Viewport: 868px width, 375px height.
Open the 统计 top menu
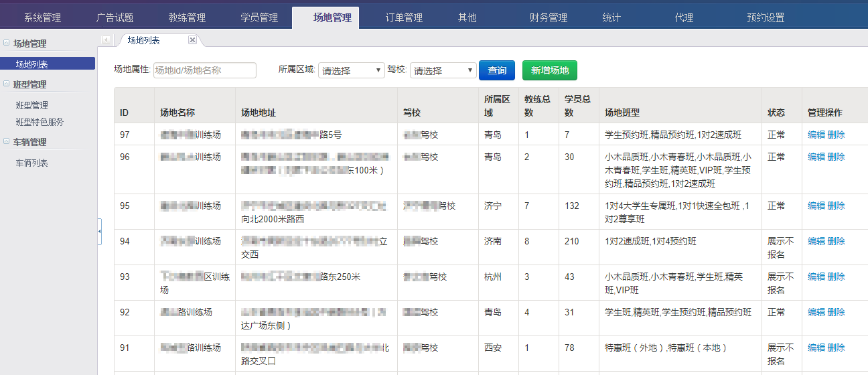611,18
